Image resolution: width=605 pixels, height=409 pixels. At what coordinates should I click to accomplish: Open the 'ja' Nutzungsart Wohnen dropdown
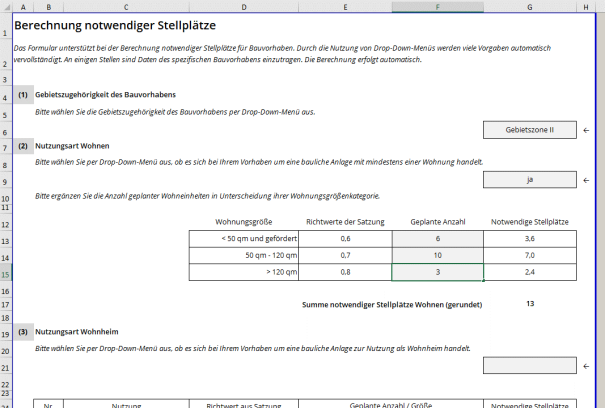529,180
